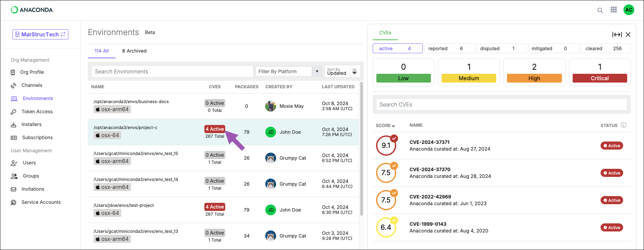Click the Channels sidebar icon
Image resolution: width=644 pixels, height=250 pixels.
13,85
